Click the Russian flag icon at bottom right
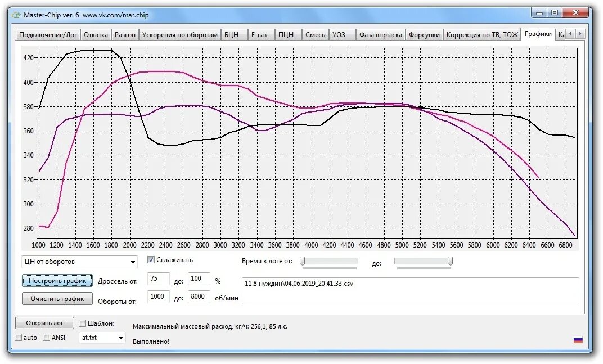This screenshot has height=364, width=603. pos(578,340)
